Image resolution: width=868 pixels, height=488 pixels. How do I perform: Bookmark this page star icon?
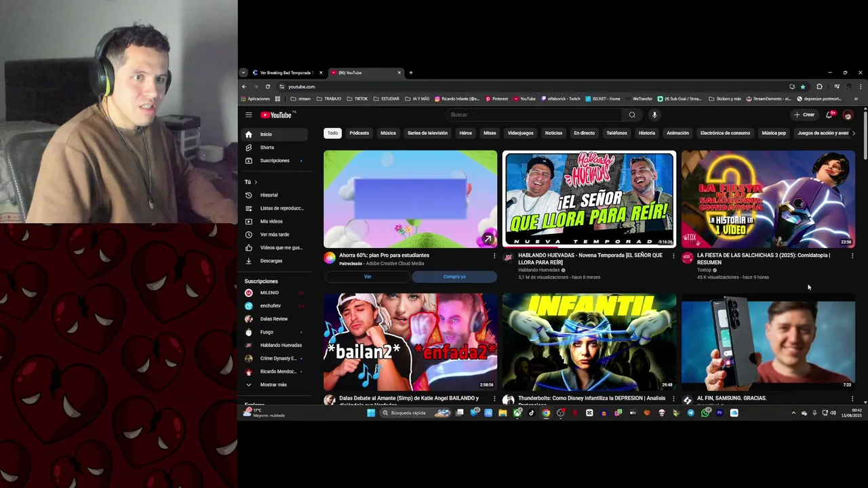(803, 87)
